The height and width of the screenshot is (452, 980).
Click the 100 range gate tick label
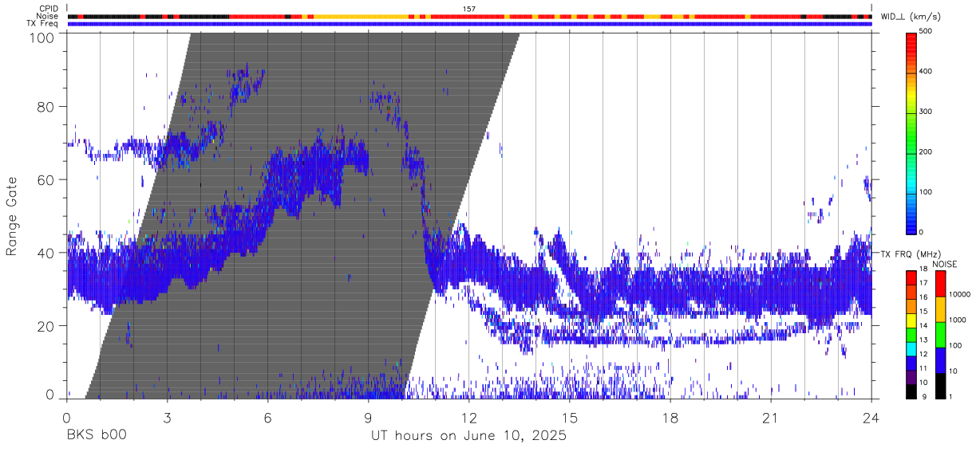coord(40,37)
